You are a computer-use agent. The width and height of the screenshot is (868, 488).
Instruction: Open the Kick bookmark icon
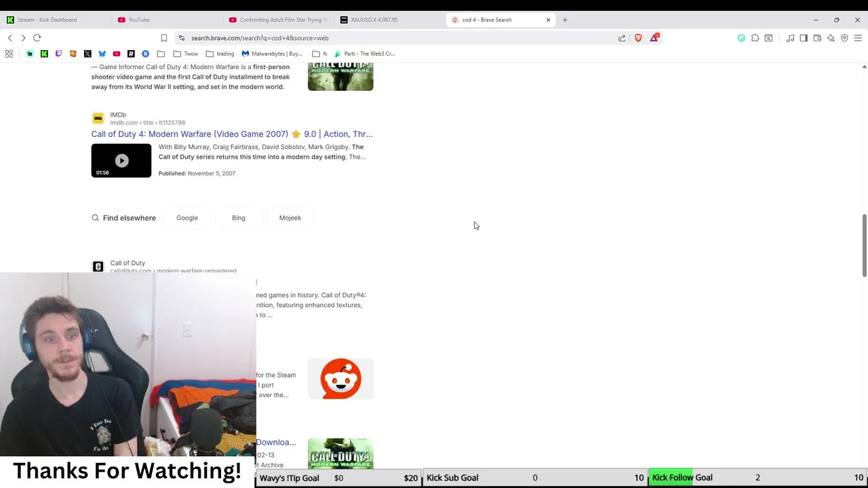click(44, 54)
